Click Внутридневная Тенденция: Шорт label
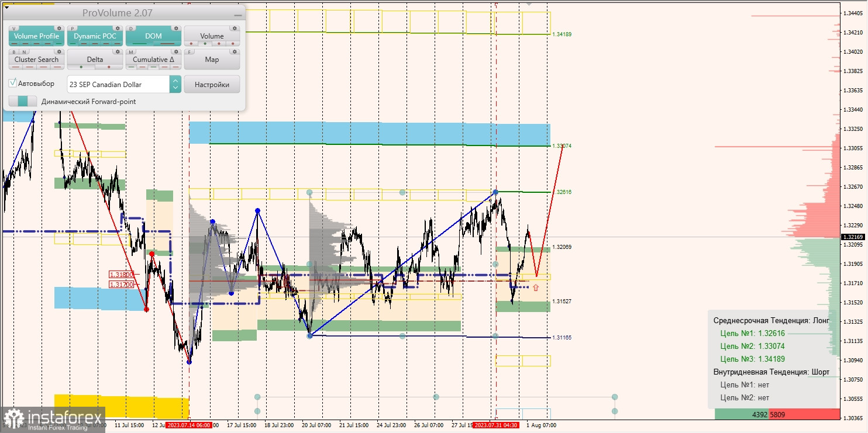Image resolution: width=868 pixels, height=433 pixels. click(x=771, y=372)
